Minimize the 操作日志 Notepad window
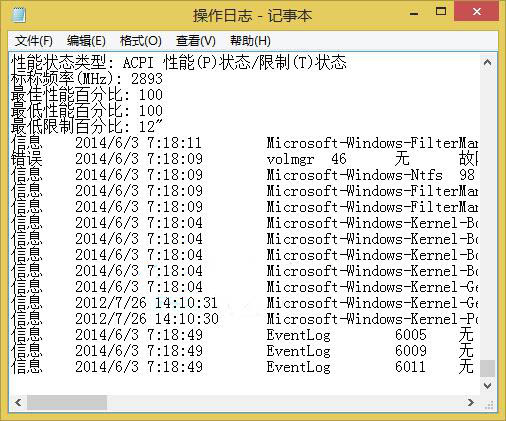The height and width of the screenshot is (421, 506). (414, 13)
